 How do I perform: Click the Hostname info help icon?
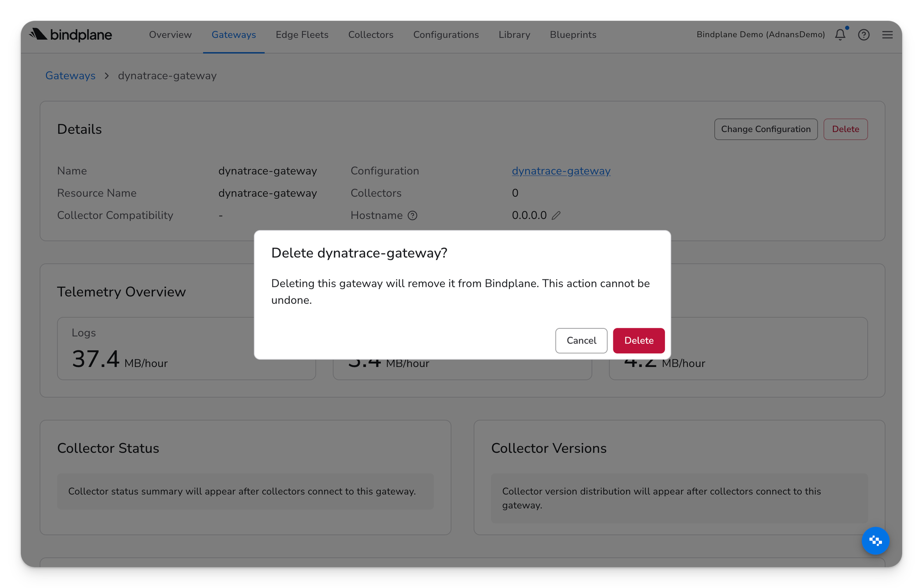point(413,215)
